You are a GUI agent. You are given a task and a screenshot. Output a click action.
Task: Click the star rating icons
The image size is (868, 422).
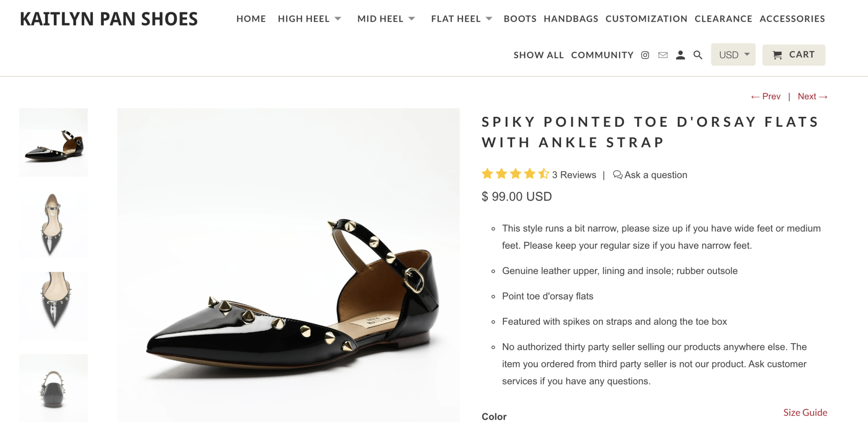515,175
